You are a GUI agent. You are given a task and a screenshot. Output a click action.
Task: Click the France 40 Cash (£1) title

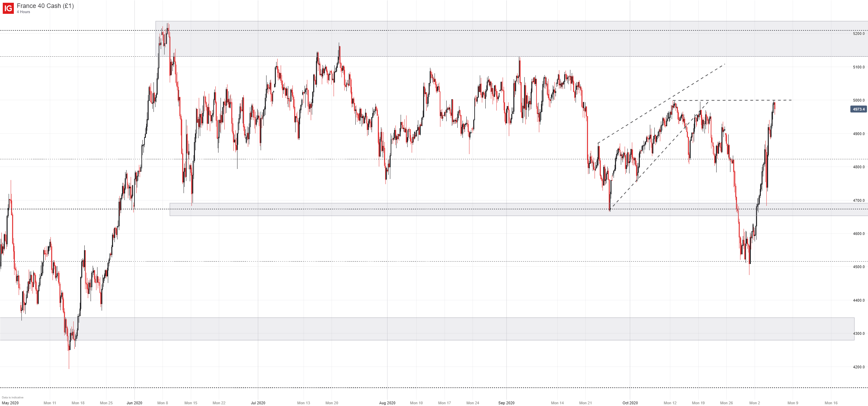tap(45, 6)
